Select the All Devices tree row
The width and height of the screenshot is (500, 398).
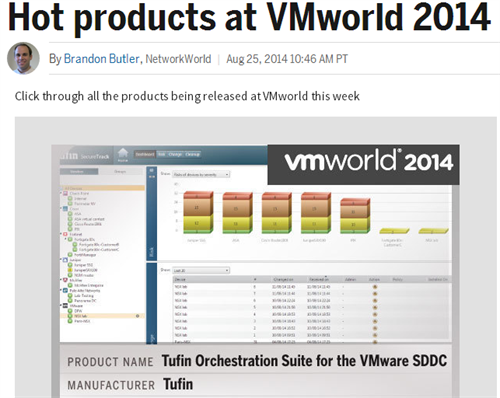[102, 188]
